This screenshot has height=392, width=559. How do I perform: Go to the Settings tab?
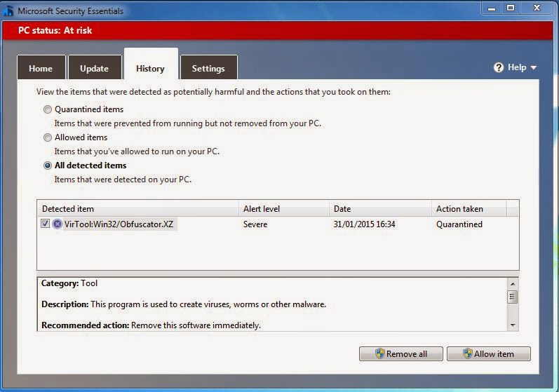[208, 67]
